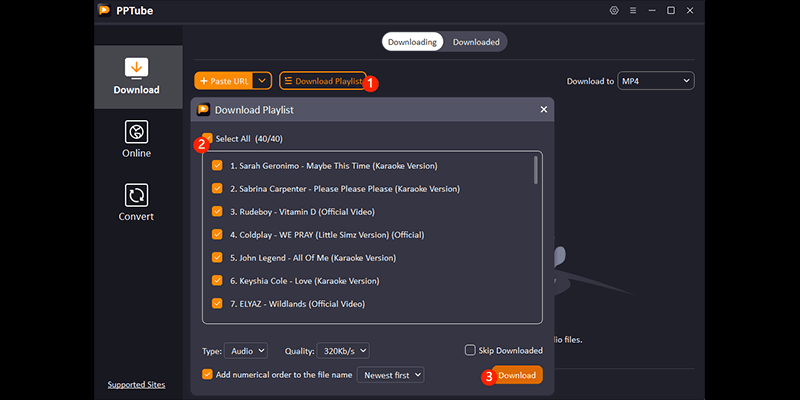The height and width of the screenshot is (400, 800).
Task: Uncheck John Legend - All Of Me
Action: click(x=217, y=258)
